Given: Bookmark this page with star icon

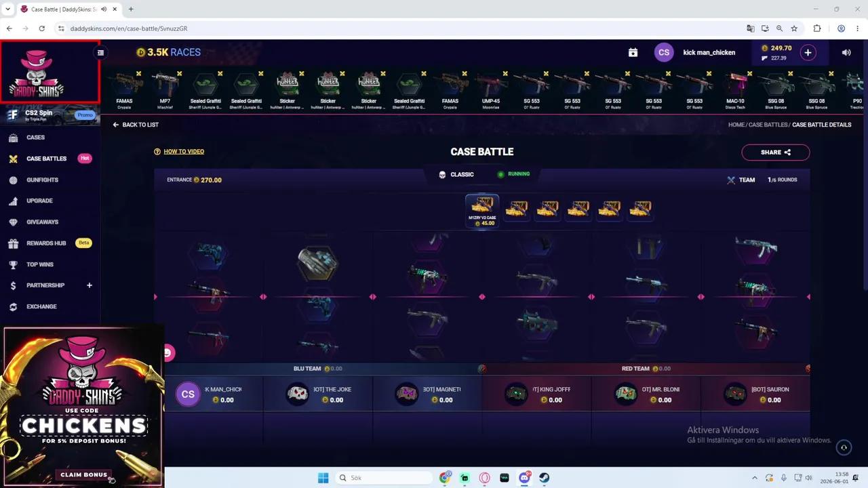Looking at the screenshot, I should (794, 28).
